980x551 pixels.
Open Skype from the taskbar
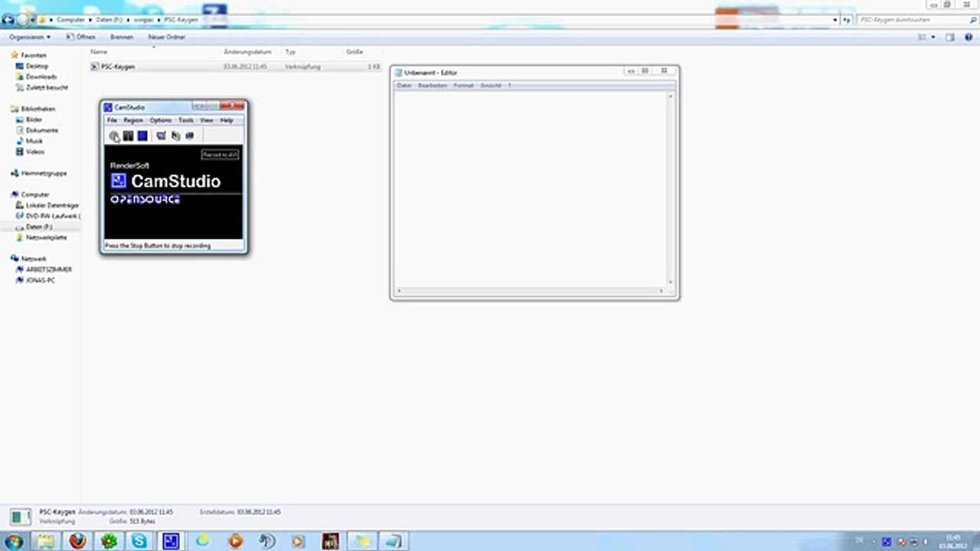pyautogui.click(x=139, y=541)
